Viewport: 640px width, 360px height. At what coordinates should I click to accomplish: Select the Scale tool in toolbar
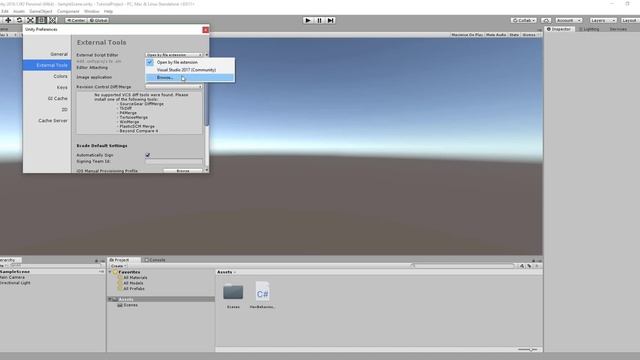30,20
